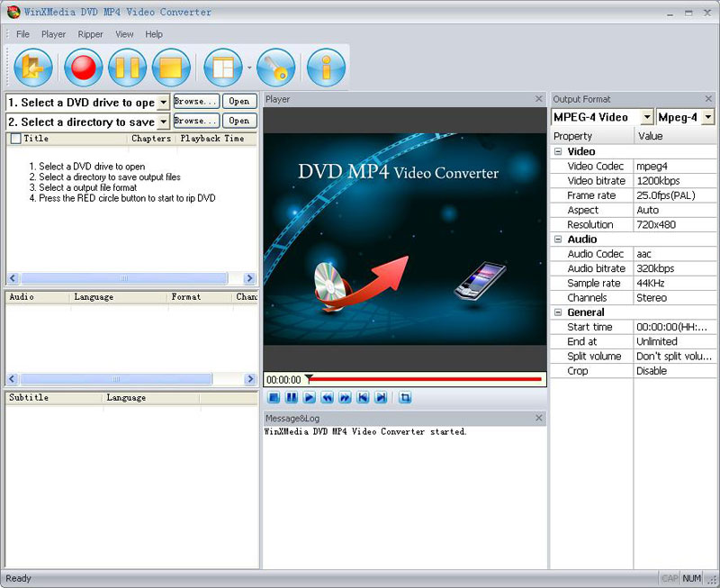This screenshot has height=588, width=720.
Task: Open the File menu
Action: coord(22,34)
